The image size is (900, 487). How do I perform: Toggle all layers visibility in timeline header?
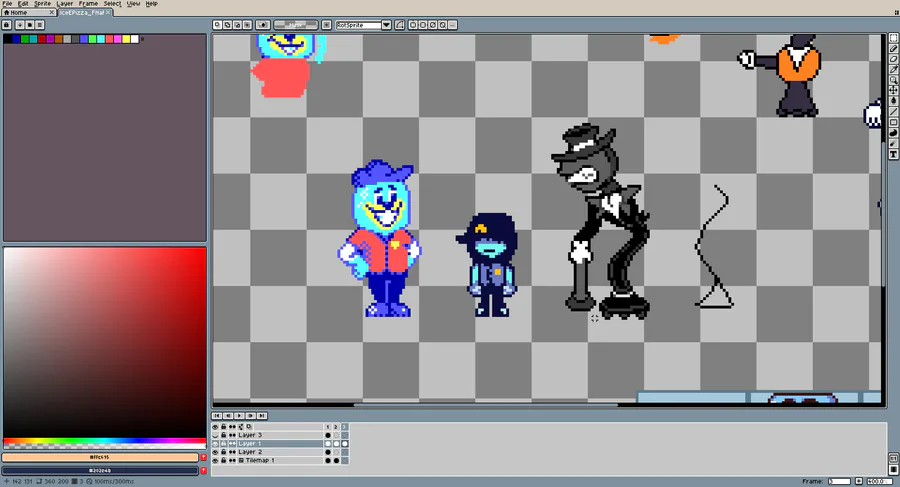point(215,427)
